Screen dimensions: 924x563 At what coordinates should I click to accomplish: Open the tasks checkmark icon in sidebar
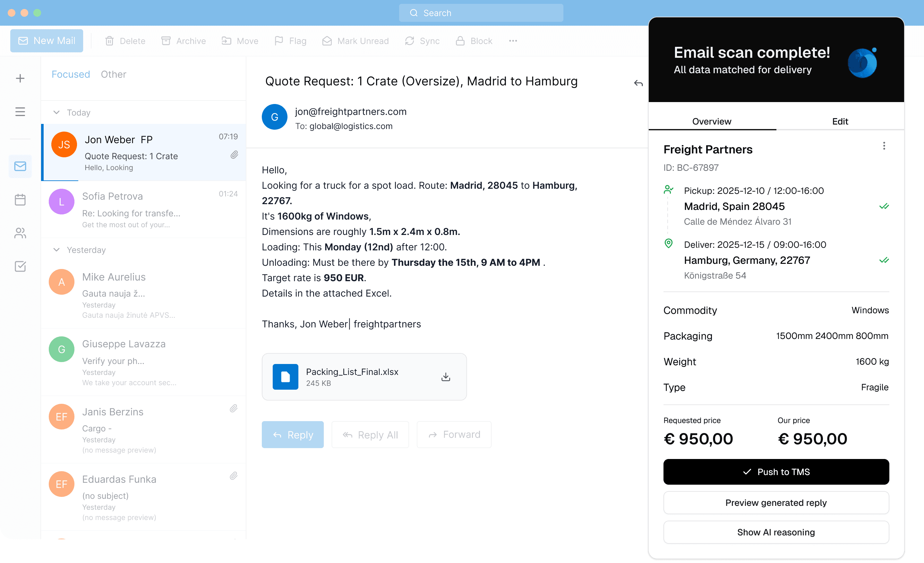pyautogui.click(x=20, y=266)
